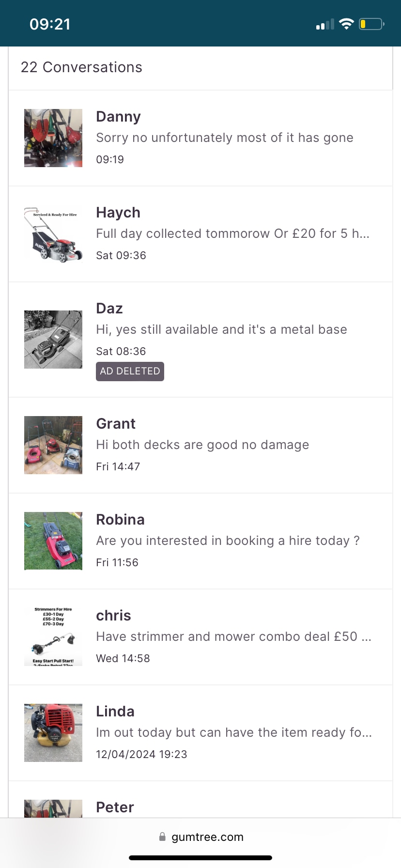Tap the 22 Conversations header
Screen dimensions: 401x868
[81, 67]
